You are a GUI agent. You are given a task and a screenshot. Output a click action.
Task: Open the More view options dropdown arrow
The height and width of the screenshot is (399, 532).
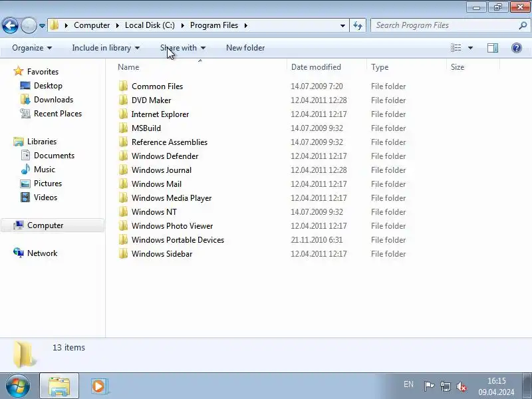(x=470, y=48)
